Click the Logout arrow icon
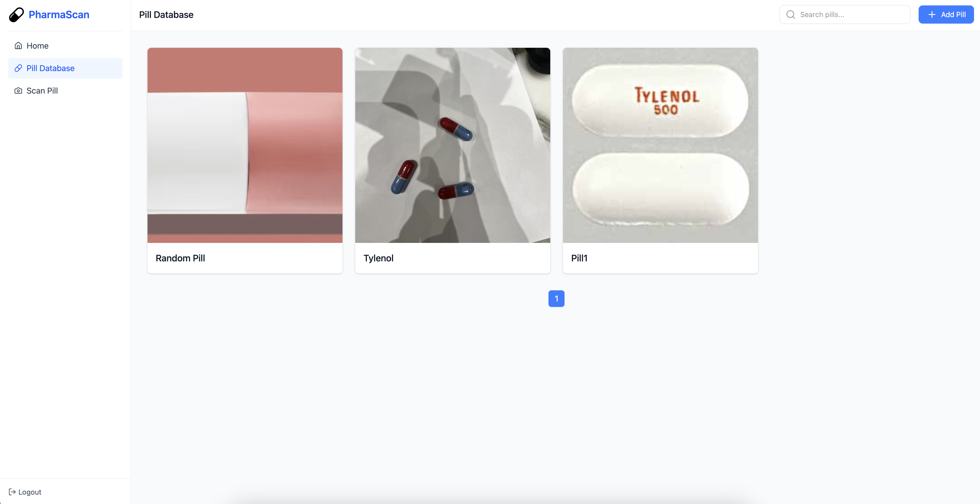This screenshot has width=980, height=504. (12, 492)
